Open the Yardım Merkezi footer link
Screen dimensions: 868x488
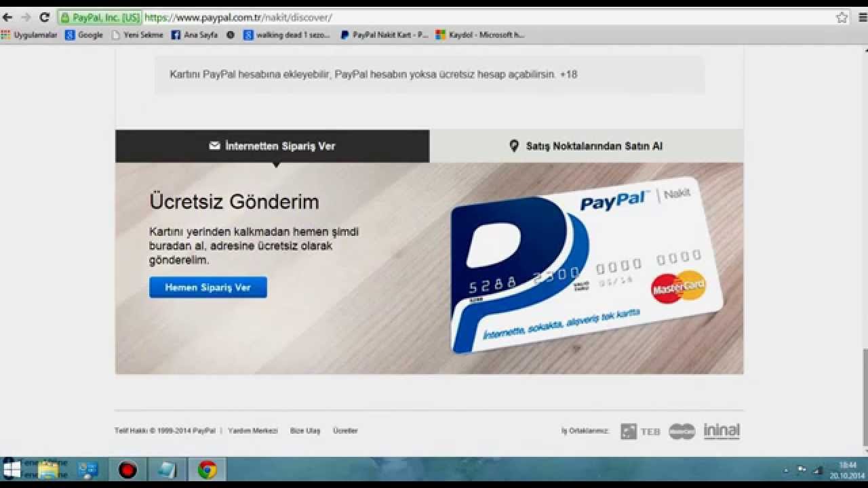tap(253, 430)
